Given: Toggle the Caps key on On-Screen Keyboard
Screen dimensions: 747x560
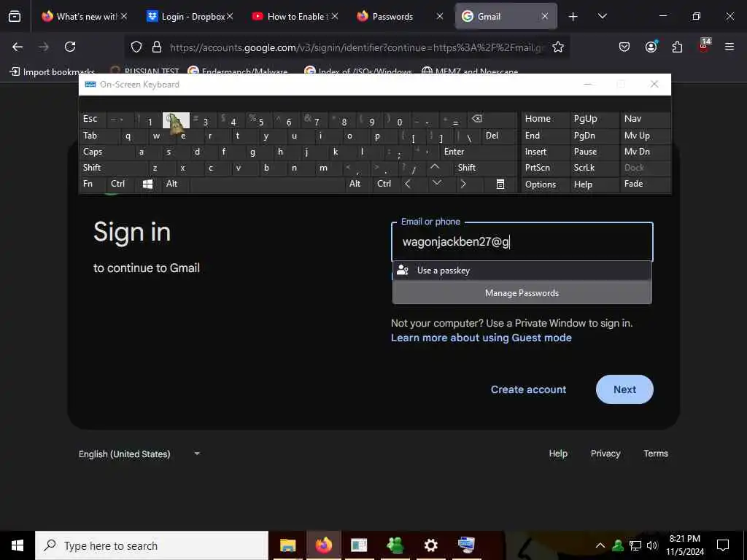Looking at the screenshot, I should (x=107, y=152).
